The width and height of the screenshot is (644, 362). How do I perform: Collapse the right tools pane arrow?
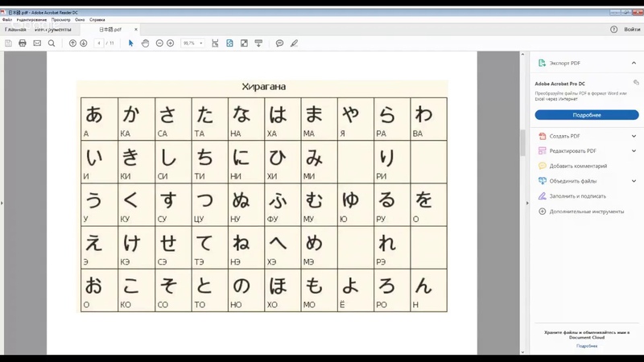pos(527,203)
